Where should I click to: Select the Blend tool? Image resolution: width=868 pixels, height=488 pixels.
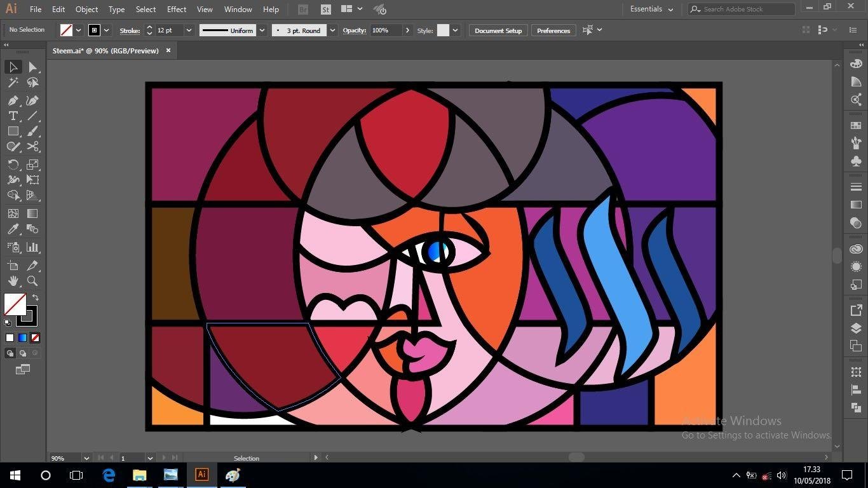tap(32, 229)
